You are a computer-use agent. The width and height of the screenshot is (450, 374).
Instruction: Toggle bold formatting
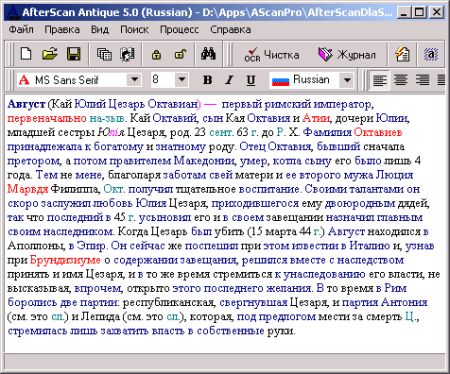pyautogui.click(x=207, y=80)
